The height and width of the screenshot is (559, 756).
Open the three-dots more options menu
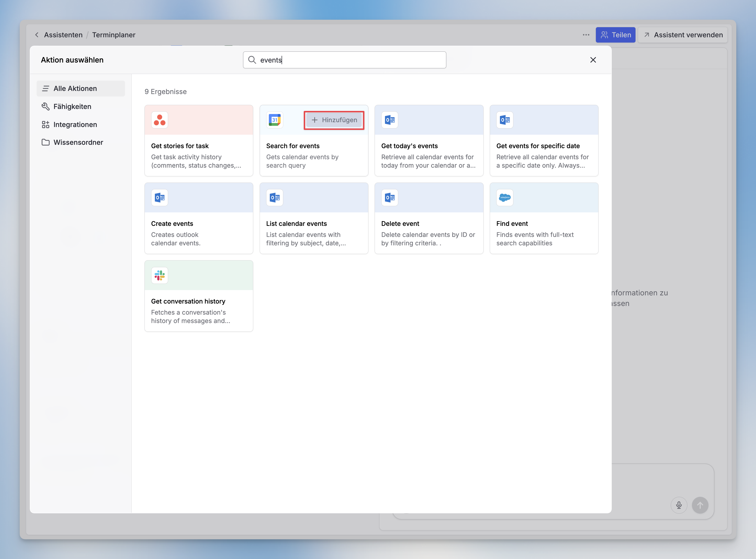(586, 35)
